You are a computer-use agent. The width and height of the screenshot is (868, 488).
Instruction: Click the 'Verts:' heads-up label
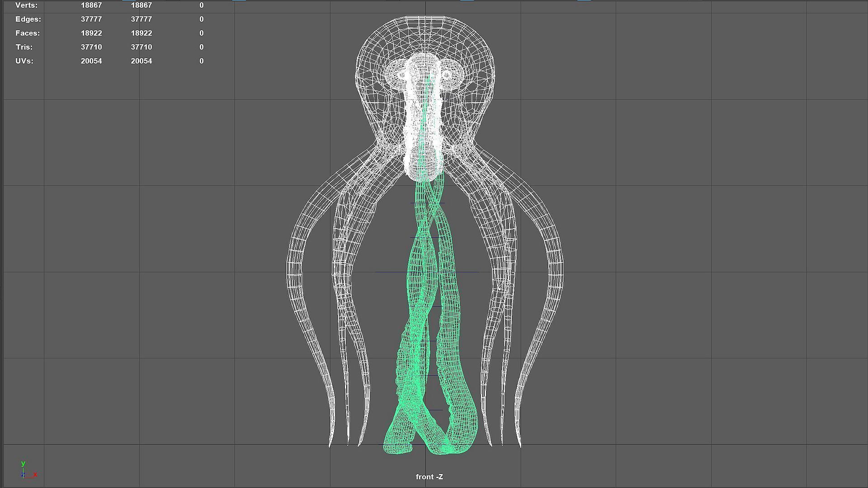pyautogui.click(x=26, y=5)
